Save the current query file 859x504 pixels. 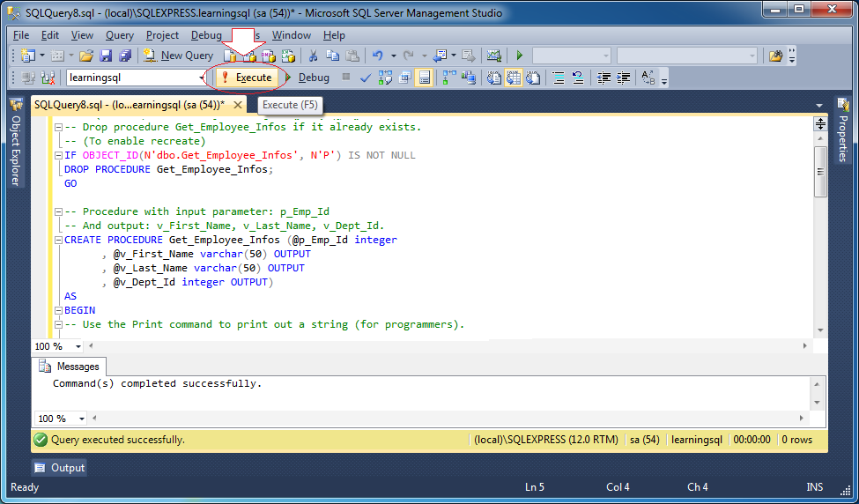106,56
